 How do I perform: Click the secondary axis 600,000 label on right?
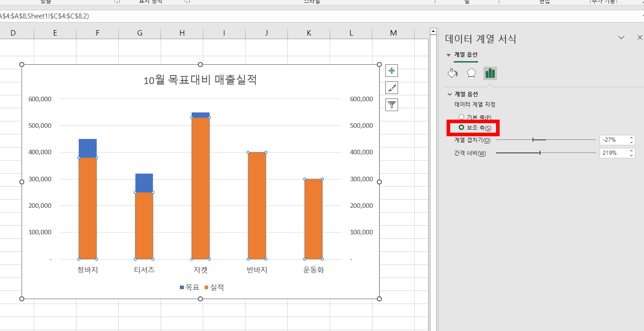click(361, 99)
